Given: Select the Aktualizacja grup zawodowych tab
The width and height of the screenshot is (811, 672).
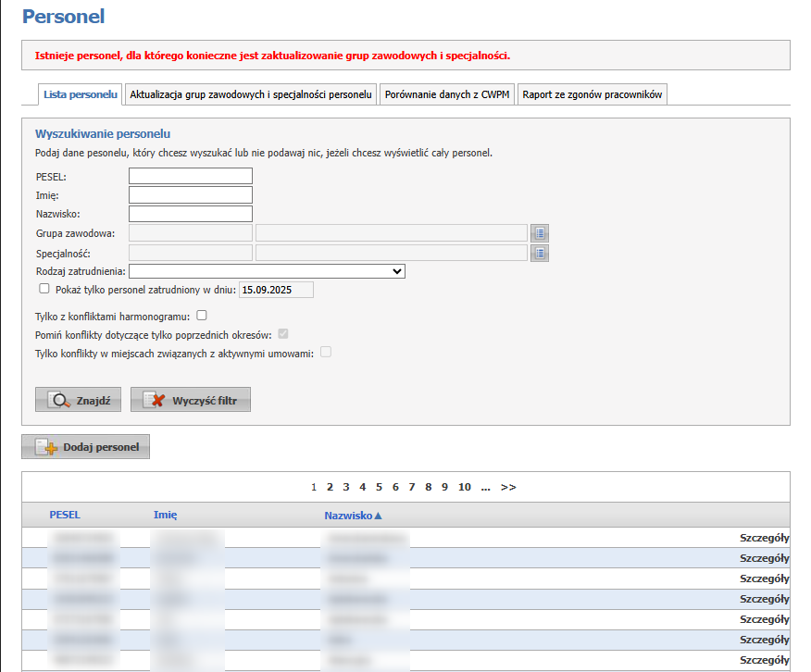Looking at the screenshot, I should (x=250, y=93).
